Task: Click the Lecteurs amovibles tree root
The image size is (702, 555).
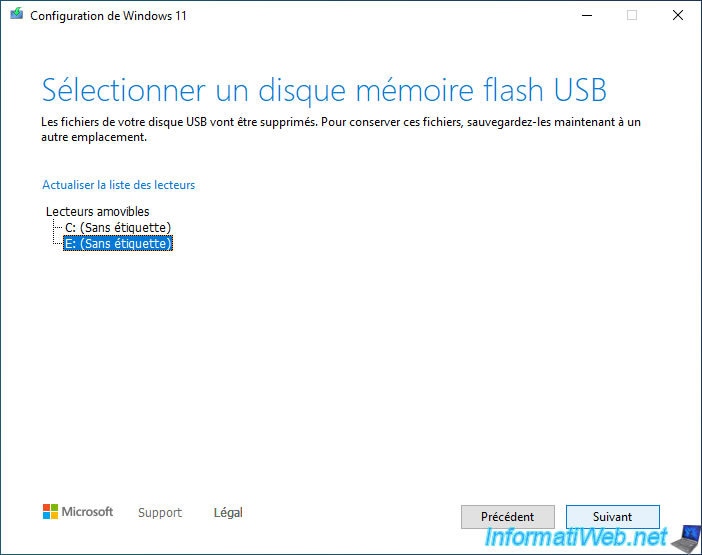Action: [97, 212]
